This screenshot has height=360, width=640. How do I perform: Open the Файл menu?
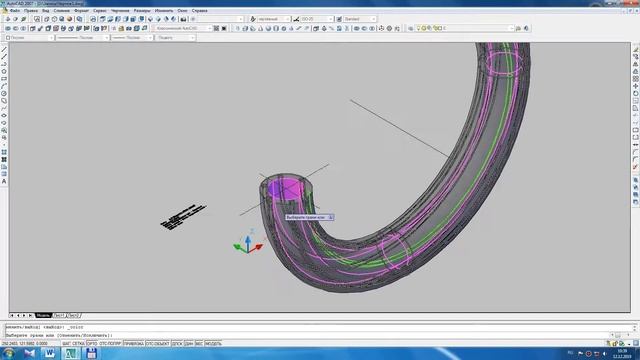pyautogui.click(x=15, y=11)
